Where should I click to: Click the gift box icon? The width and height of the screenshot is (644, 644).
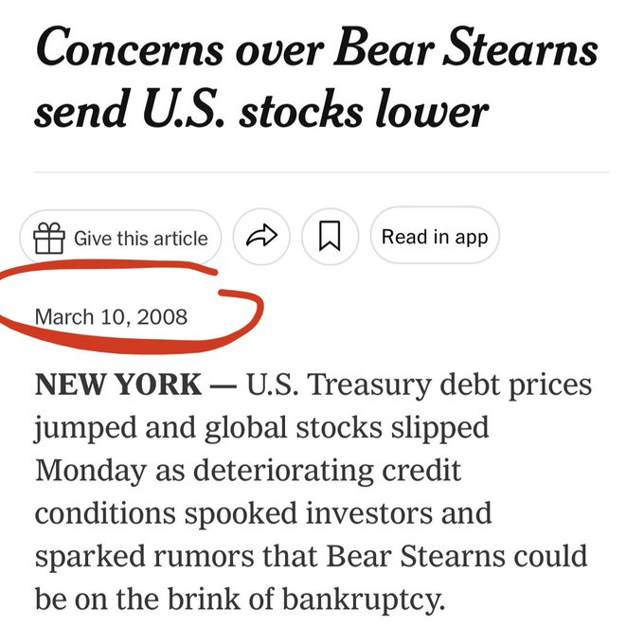(x=49, y=238)
